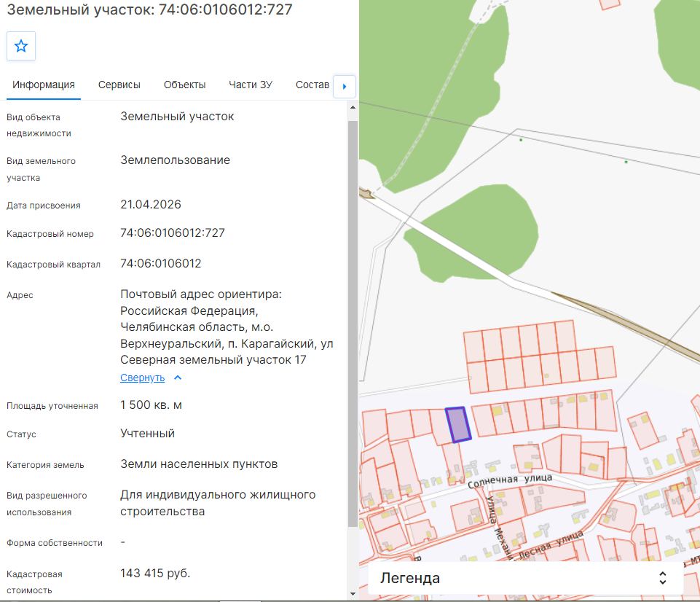Open the Информация tab
700x602 pixels.
(x=44, y=85)
